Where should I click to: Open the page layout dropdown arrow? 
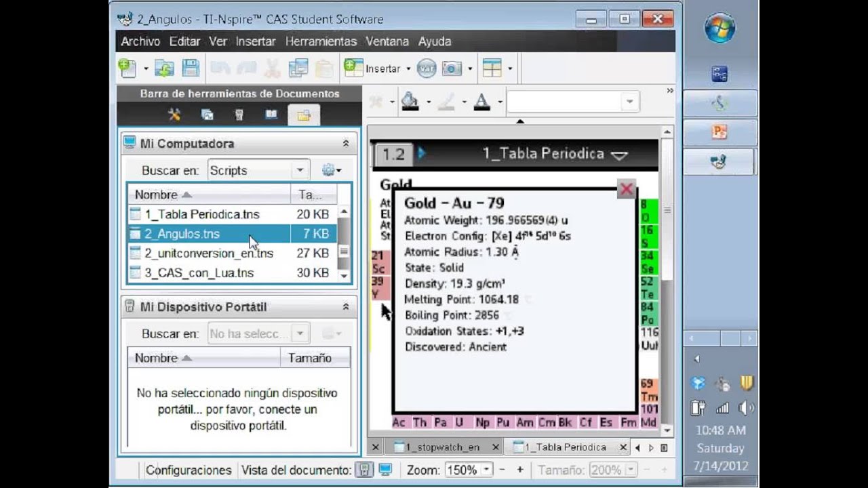tap(510, 68)
